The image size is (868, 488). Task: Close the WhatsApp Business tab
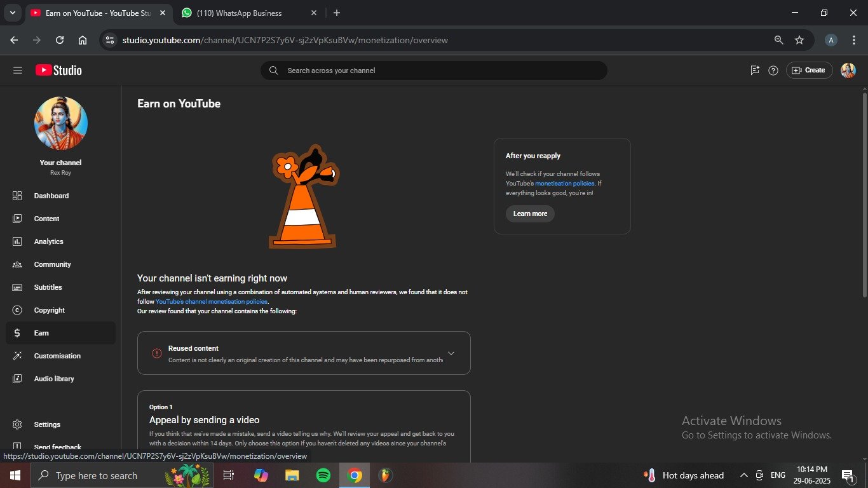pos(314,13)
